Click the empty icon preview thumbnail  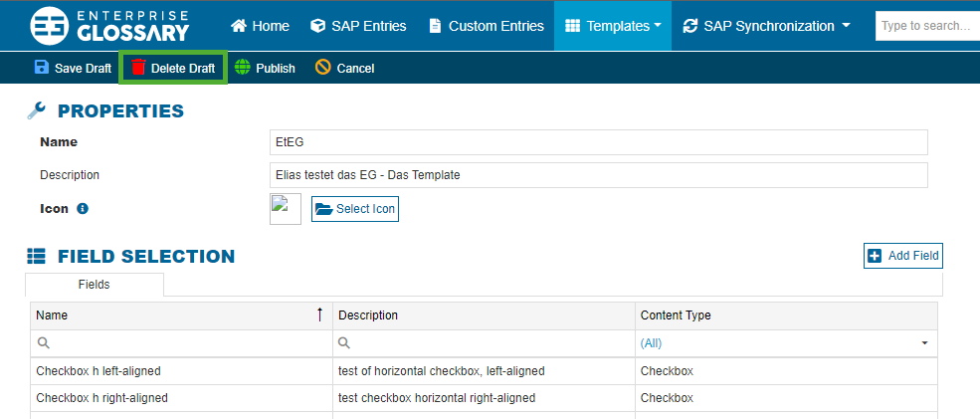pyautogui.click(x=286, y=209)
